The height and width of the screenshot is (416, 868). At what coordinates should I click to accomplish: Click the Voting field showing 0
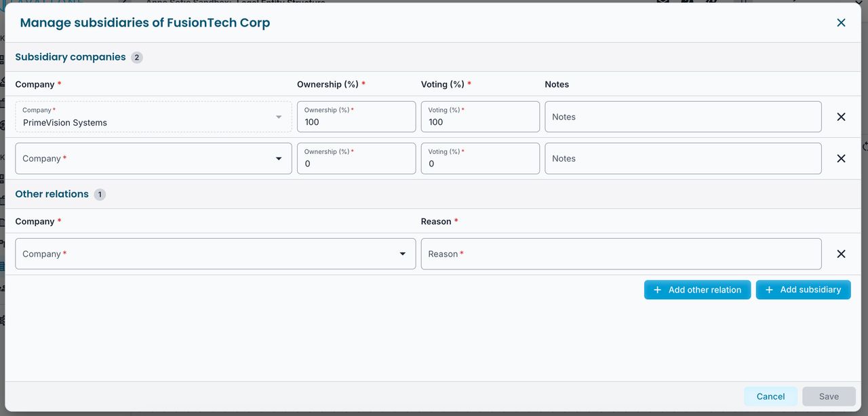click(x=480, y=158)
